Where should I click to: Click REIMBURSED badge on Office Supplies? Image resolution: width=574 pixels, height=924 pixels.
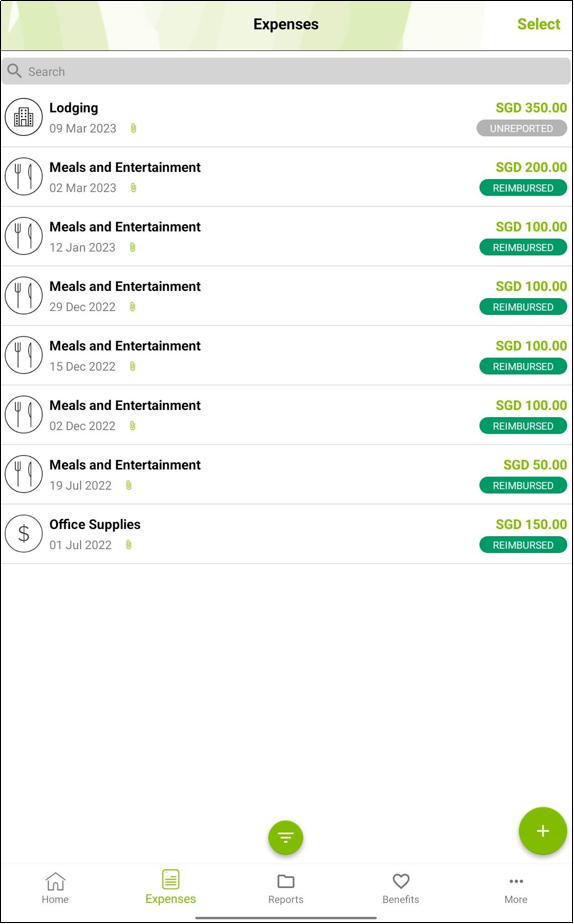[x=523, y=545]
